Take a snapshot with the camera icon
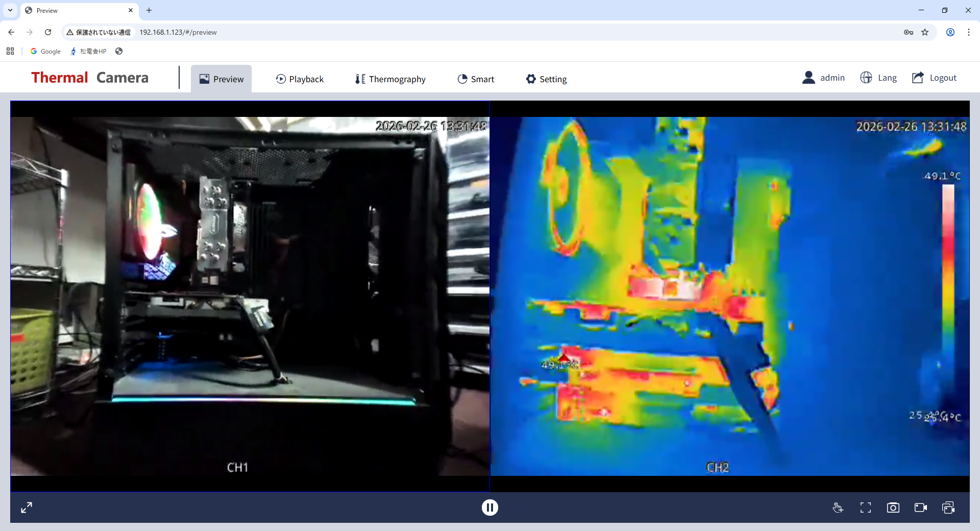 (x=893, y=508)
